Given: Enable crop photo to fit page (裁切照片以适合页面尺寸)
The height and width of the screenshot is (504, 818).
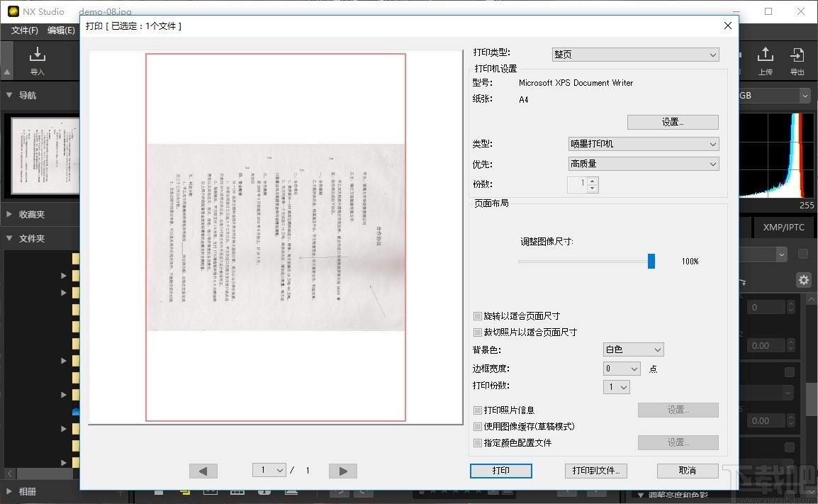Looking at the screenshot, I should [478, 332].
